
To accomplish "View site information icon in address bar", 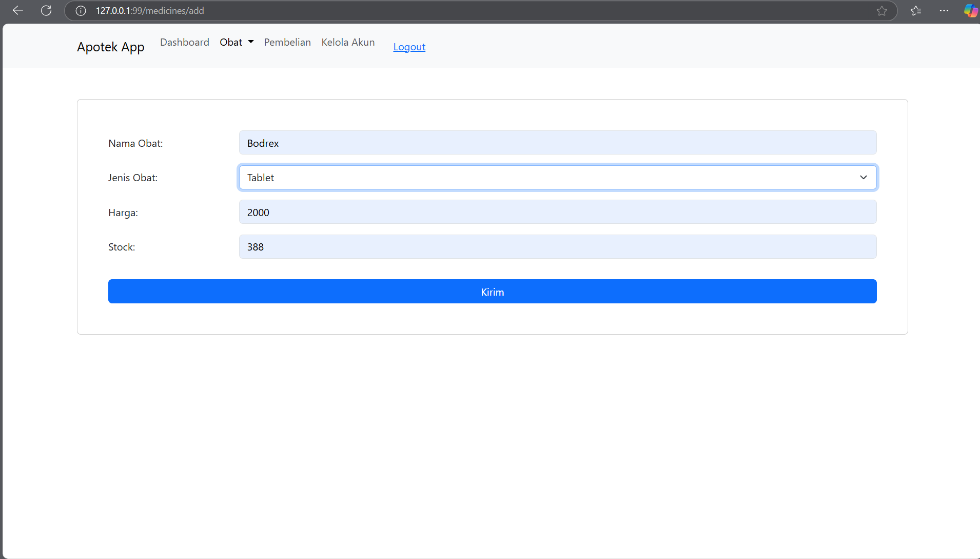I will tap(81, 11).
